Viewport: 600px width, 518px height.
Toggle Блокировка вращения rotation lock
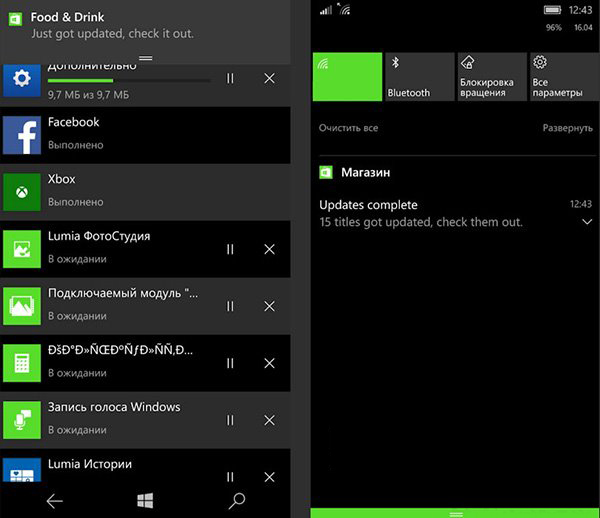pyautogui.click(x=491, y=77)
